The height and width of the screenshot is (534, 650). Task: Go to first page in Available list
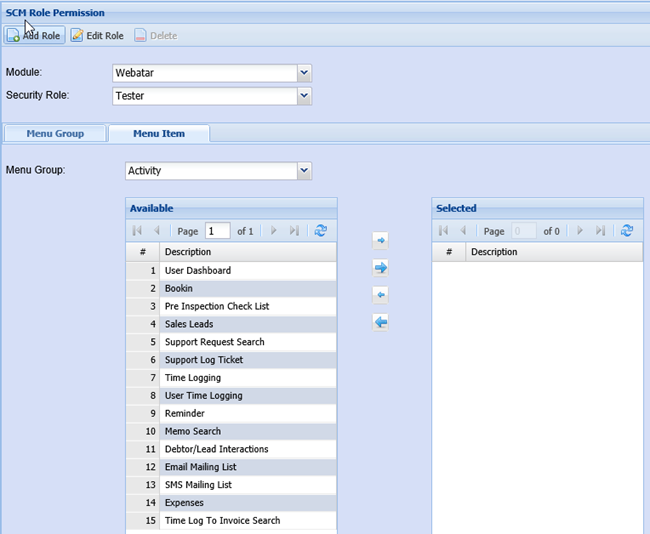[x=137, y=231]
